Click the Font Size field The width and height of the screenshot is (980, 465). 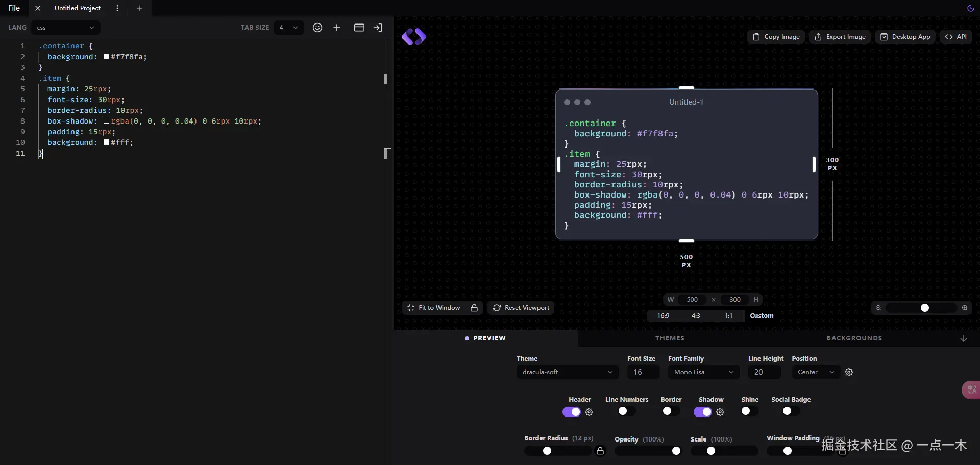point(643,372)
